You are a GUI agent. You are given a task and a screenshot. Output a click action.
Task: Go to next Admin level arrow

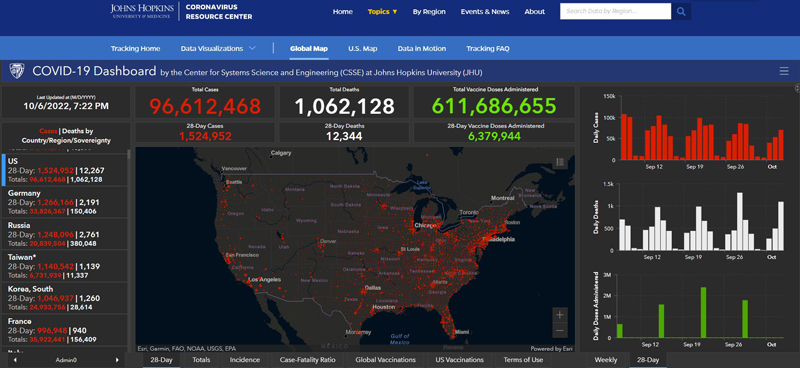[117, 360]
